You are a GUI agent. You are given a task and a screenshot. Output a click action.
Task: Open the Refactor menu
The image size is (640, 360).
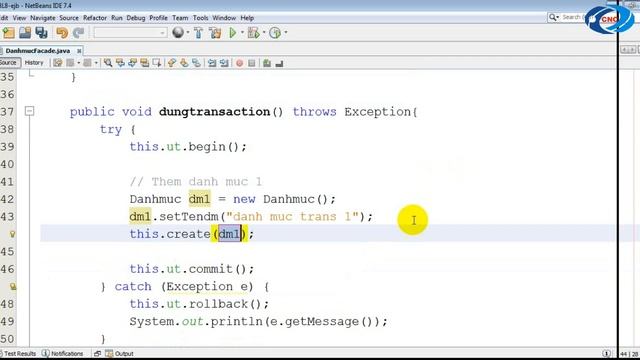95,18
